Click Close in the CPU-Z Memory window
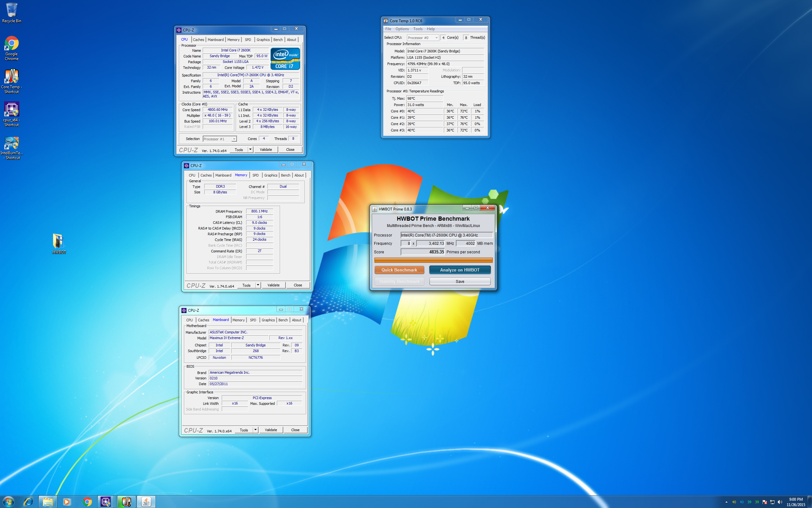This screenshot has height=508, width=812. (x=298, y=285)
